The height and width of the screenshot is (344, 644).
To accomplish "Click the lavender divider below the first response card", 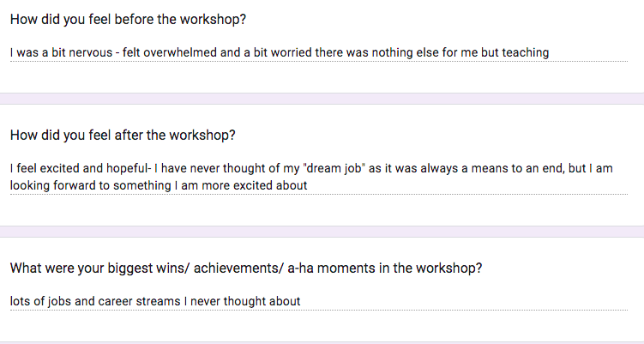I will coord(322,99).
